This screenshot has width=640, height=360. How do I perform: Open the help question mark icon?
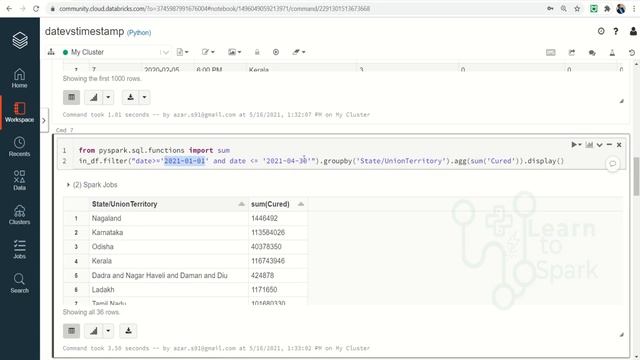click(x=616, y=31)
